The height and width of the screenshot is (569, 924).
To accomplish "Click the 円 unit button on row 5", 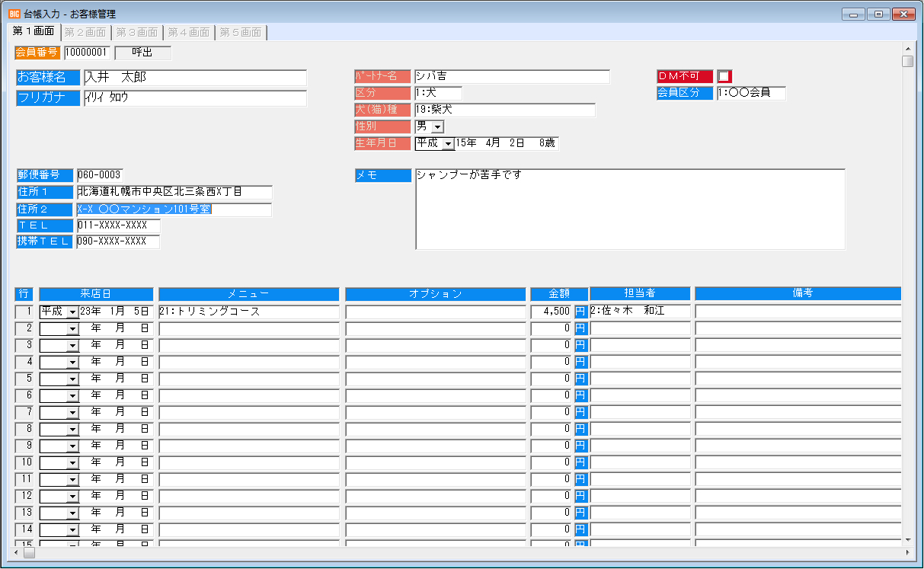I will pyautogui.click(x=580, y=379).
